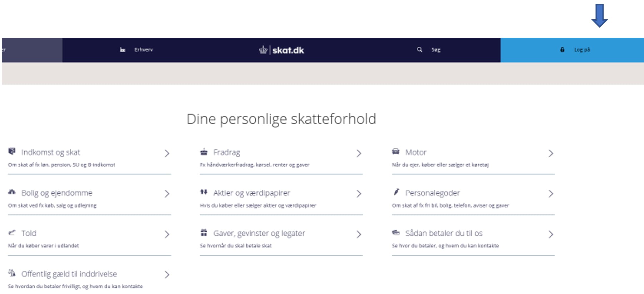Screen dimensions: 644x294
Task: Click the Personalegoder icon
Action: point(396,192)
